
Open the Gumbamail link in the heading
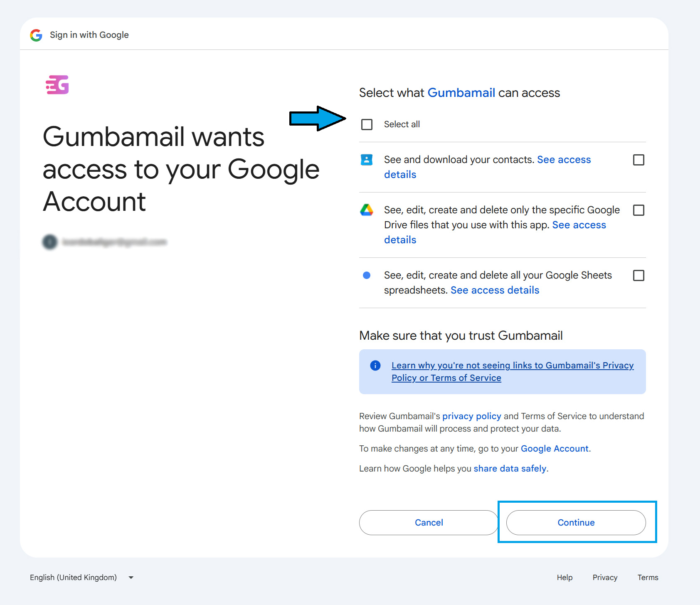pos(461,93)
